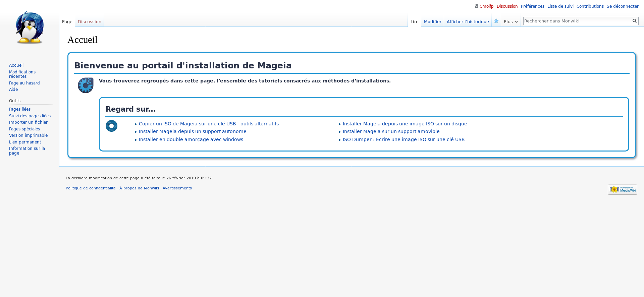Screen dimensions: 644x297
Task: Click the Regard sur... heading
Action: (x=131, y=109)
